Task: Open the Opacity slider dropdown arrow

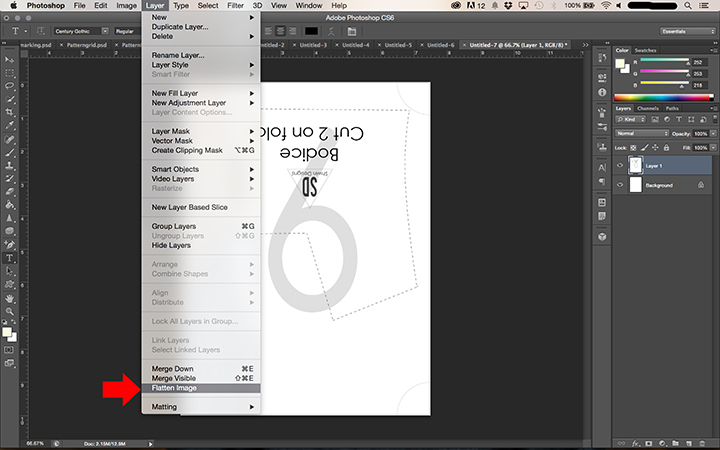Action: pos(713,134)
